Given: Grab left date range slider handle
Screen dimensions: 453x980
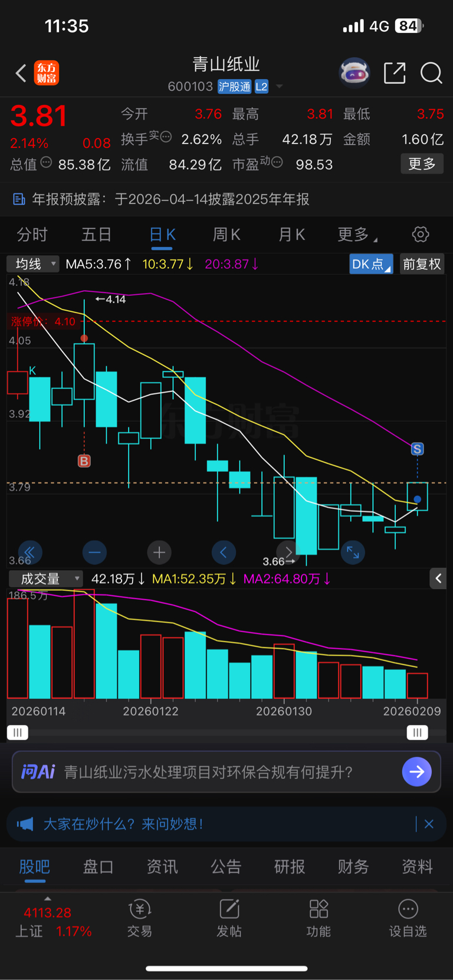Looking at the screenshot, I should (18, 732).
